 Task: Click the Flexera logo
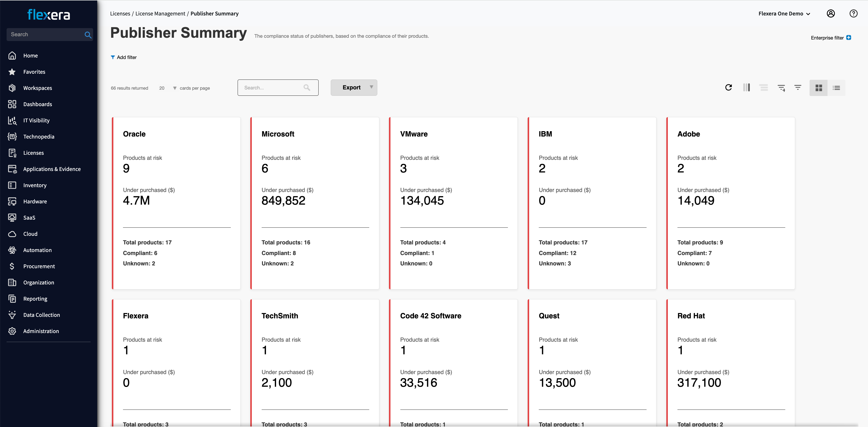(49, 14)
